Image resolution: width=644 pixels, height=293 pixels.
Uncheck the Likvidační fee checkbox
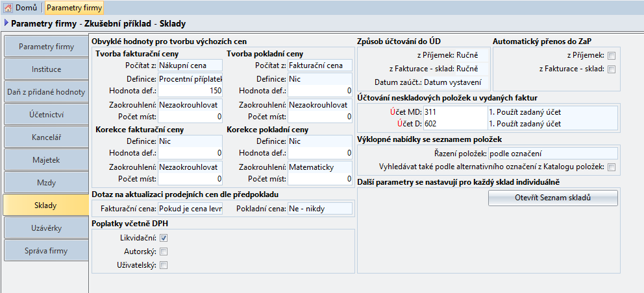tap(164, 238)
